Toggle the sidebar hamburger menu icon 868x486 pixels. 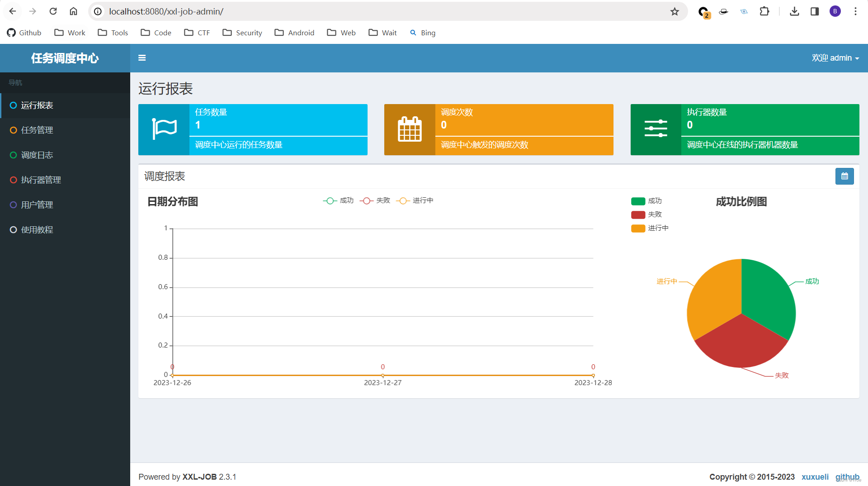pos(142,58)
